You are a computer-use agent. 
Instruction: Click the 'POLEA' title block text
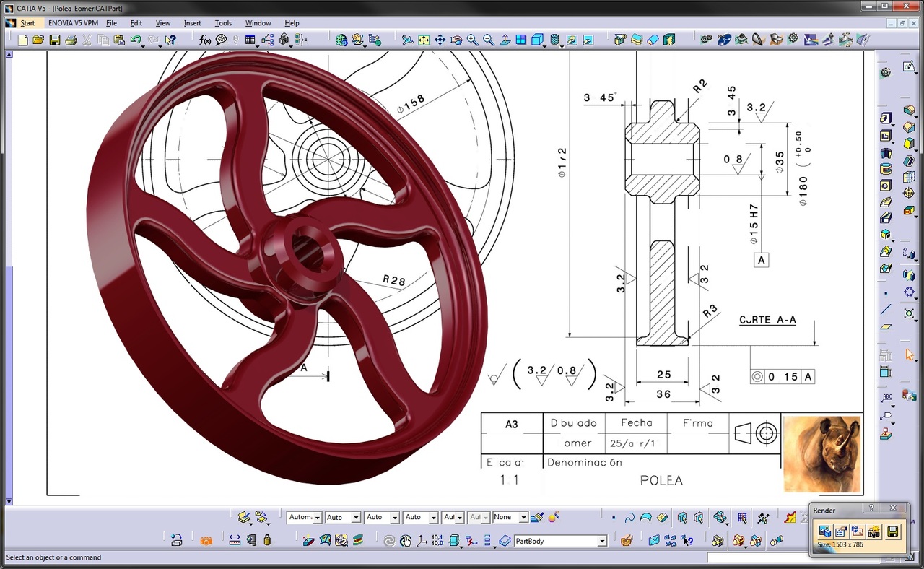coord(661,480)
